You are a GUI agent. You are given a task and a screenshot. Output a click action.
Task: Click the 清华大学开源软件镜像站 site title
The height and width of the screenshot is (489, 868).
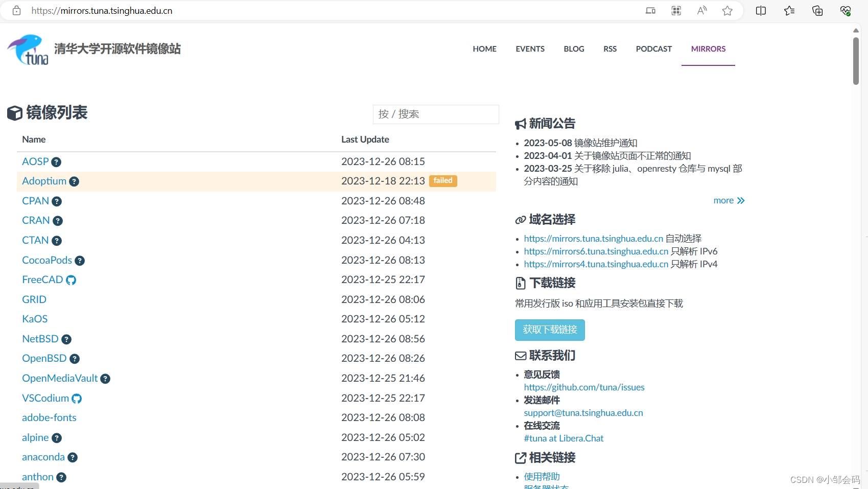tap(118, 49)
